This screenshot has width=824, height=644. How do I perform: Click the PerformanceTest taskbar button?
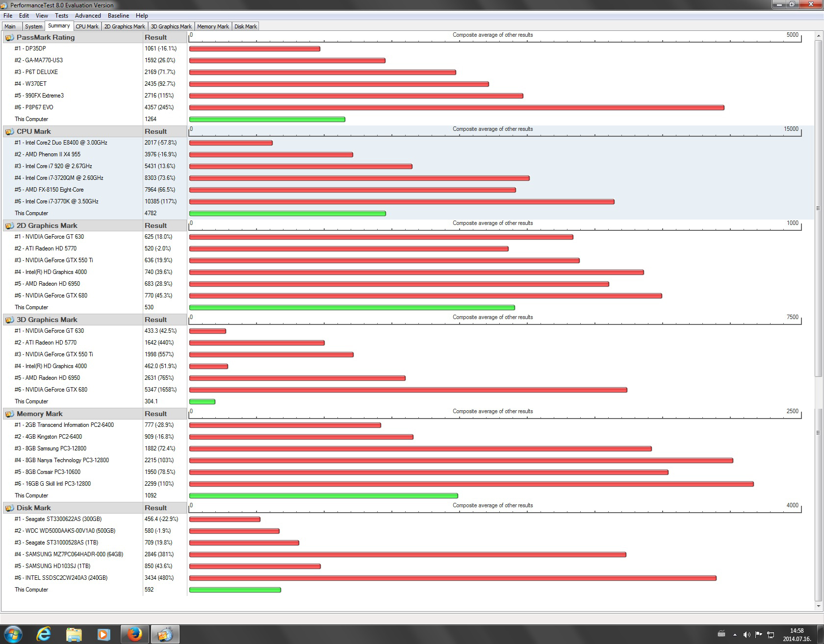[x=165, y=634]
